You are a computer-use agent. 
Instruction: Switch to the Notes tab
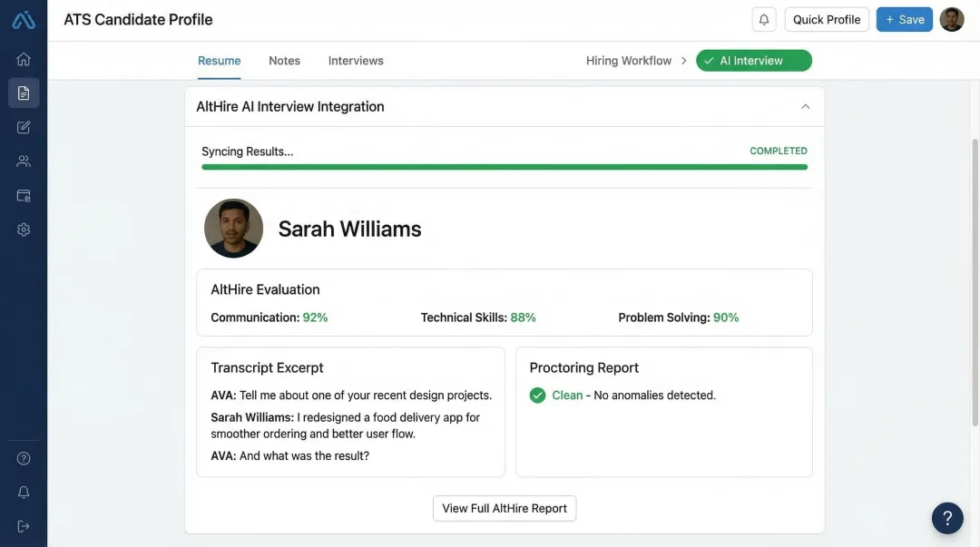(x=284, y=60)
